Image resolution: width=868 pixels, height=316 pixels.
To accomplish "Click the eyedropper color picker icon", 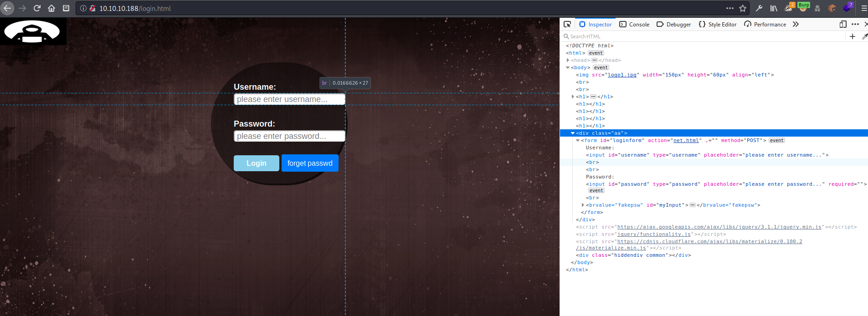I will tap(864, 36).
